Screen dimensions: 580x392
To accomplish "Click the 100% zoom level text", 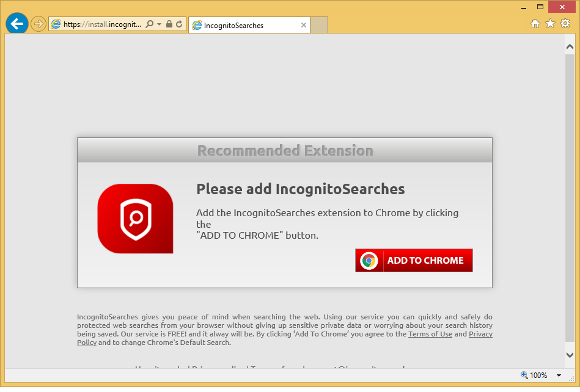I will (x=538, y=376).
